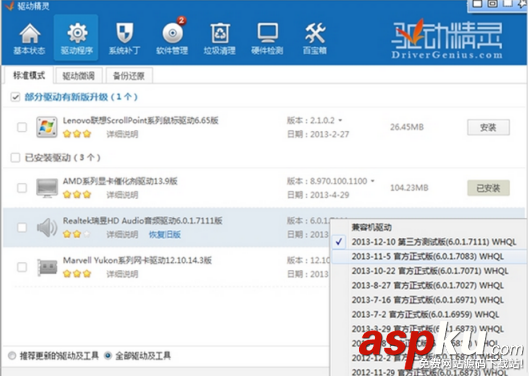Screen dimensions: 529x376
Task: Open 详细说明 link for Lenovo driver
Action: [x=122, y=134]
